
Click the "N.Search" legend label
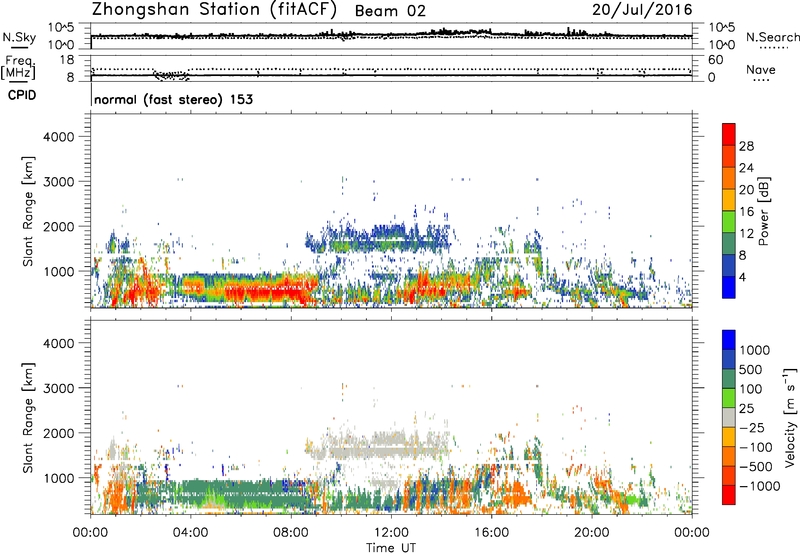tap(772, 37)
